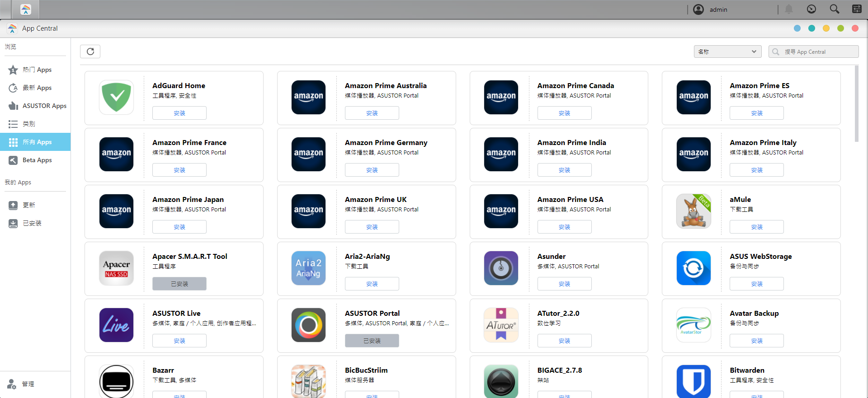Open the 更新 updates section
This screenshot has width=868, height=398.
35,205
